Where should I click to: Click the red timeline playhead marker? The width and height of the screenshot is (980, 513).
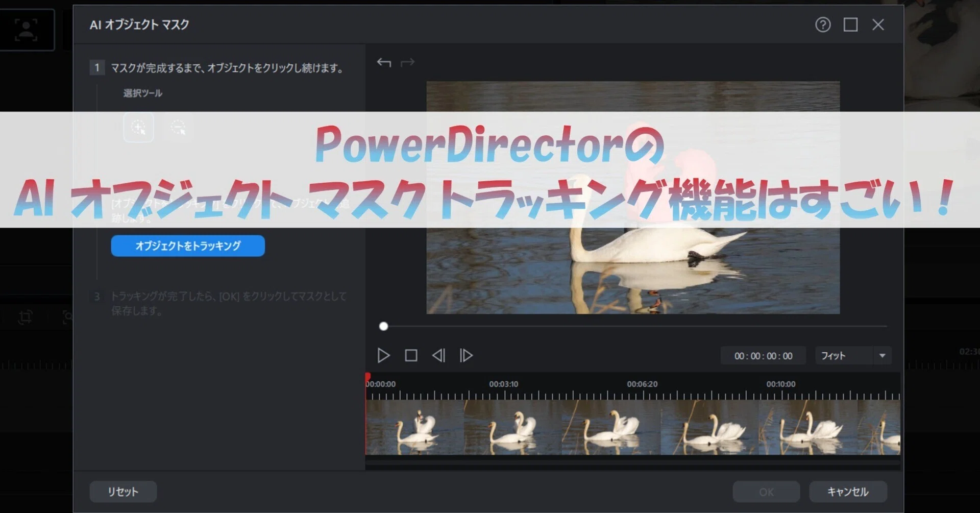point(367,377)
